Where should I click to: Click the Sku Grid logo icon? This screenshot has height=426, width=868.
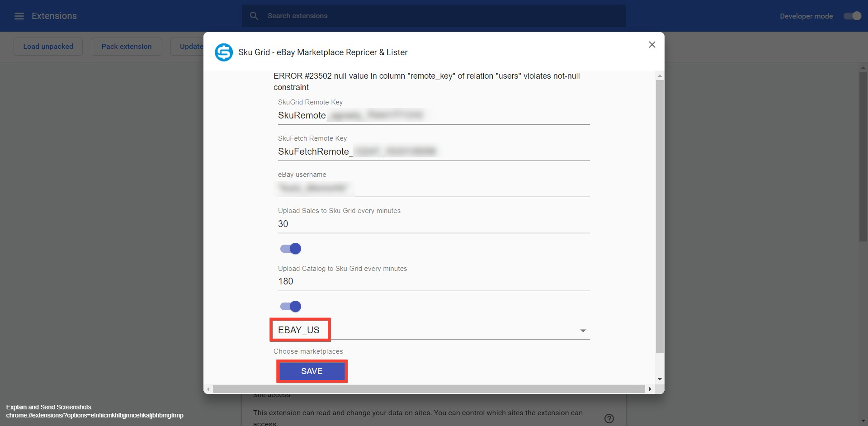pyautogui.click(x=224, y=52)
